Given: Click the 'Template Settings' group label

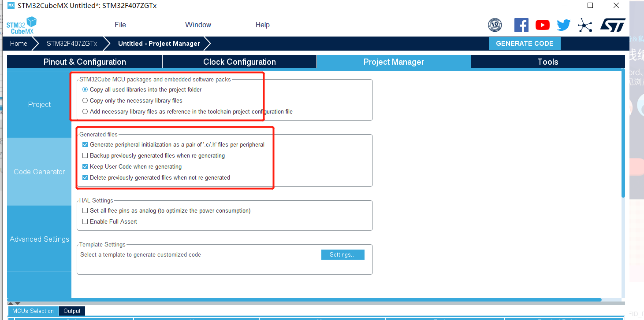Looking at the screenshot, I should [102, 244].
